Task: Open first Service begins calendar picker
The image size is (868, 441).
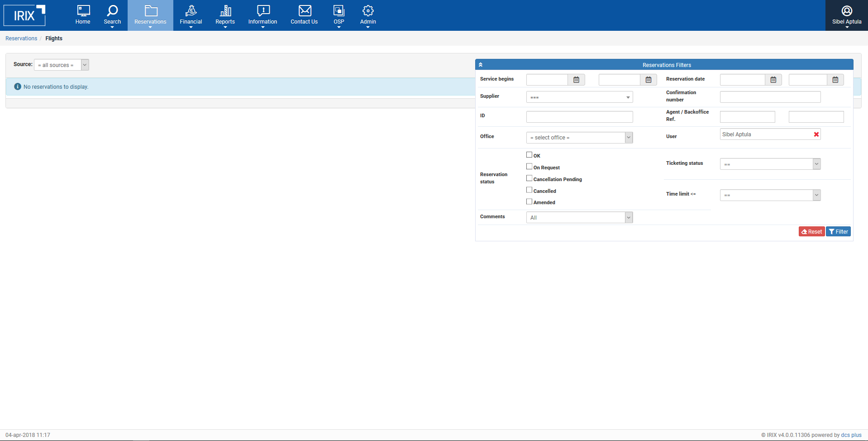Action: click(576, 80)
